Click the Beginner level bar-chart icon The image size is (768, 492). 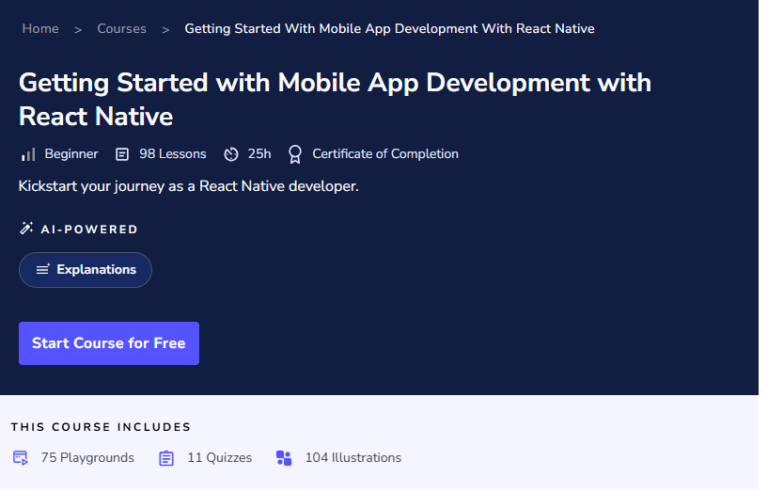(x=28, y=154)
